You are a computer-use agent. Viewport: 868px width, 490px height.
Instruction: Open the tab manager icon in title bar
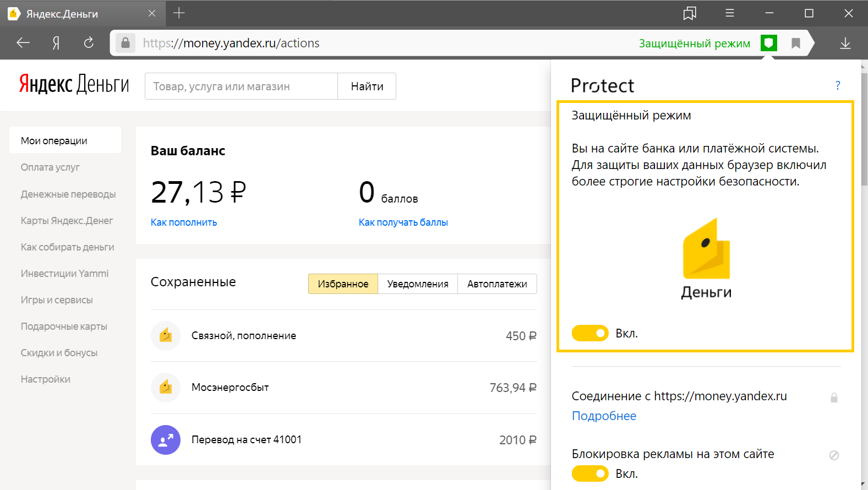690,13
